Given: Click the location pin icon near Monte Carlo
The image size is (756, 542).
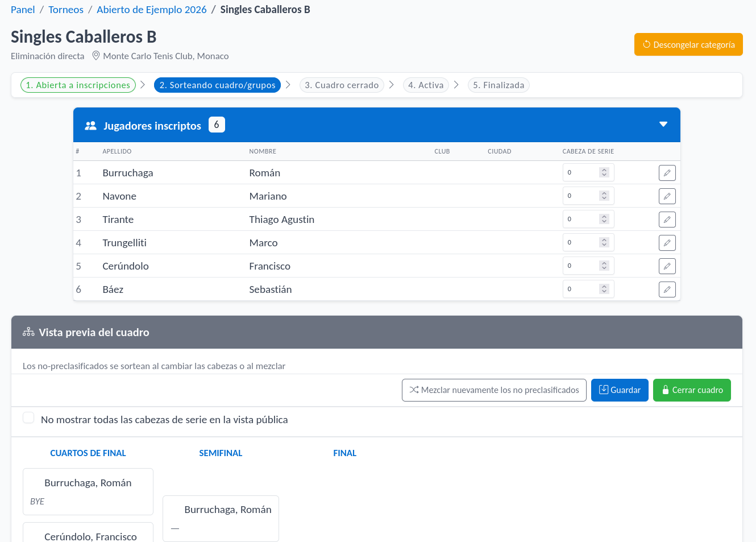Looking at the screenshot, I should pyautogui.click(x=96, y=56).
